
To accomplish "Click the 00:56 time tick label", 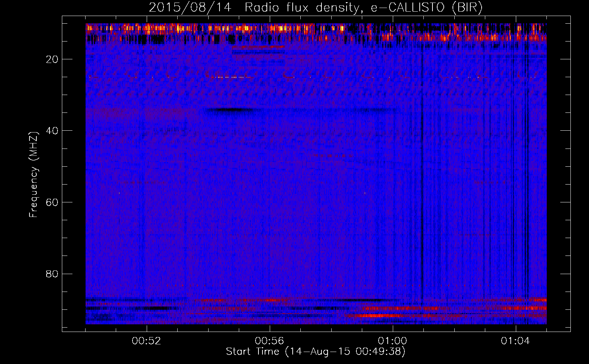I will pos(269,341).
